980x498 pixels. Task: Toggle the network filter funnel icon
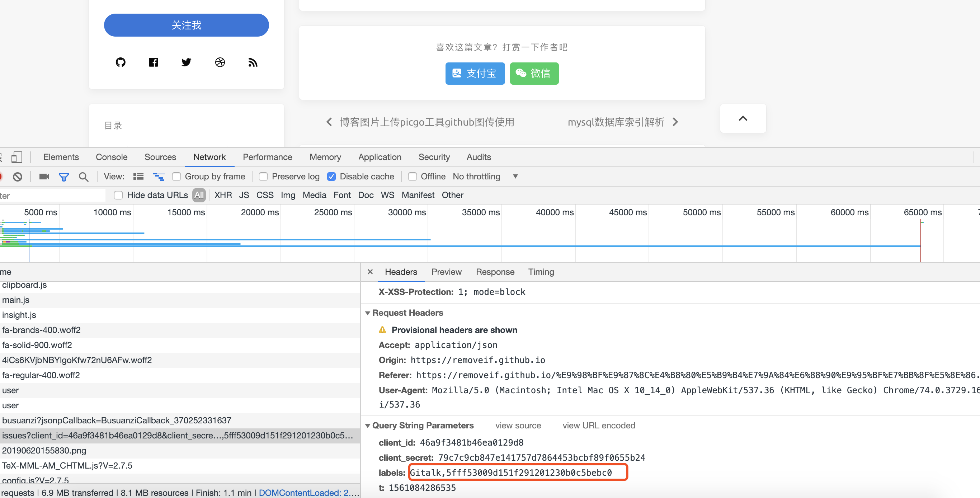[63, 177]
